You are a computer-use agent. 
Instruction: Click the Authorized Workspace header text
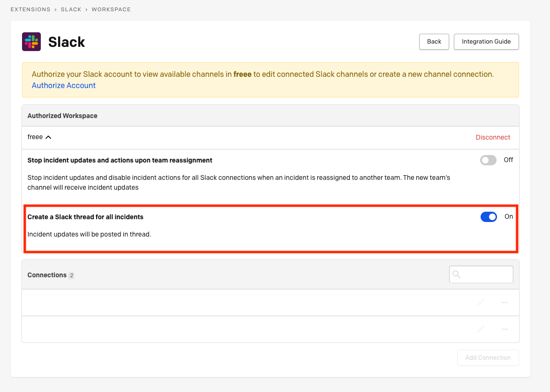point(62,116)
